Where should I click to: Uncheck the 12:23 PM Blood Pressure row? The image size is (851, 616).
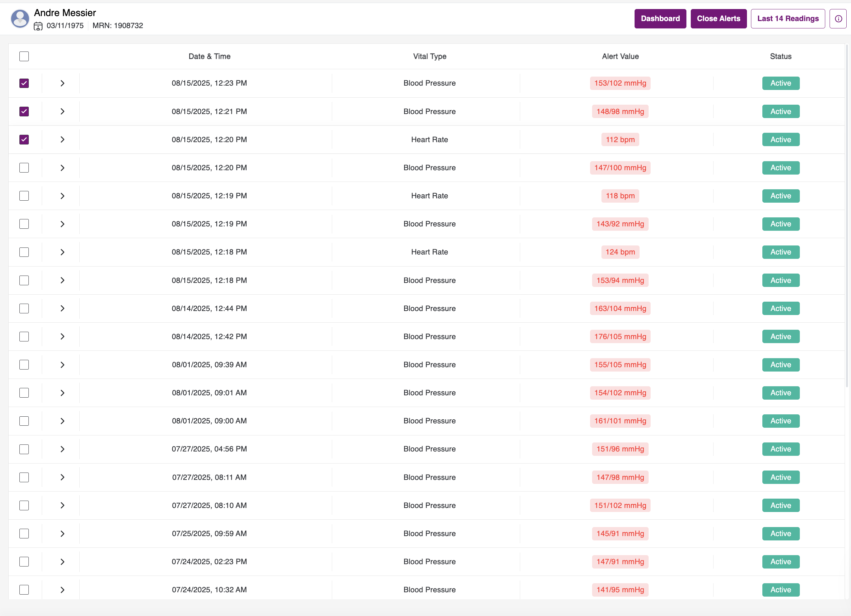point(24,83)
